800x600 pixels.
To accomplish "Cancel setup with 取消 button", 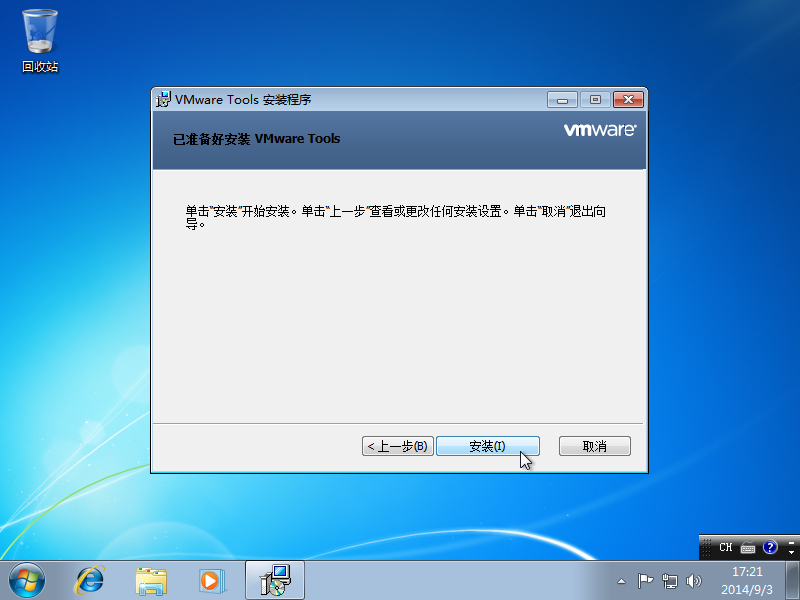I will pyautogui.click(x=595, y=446).
